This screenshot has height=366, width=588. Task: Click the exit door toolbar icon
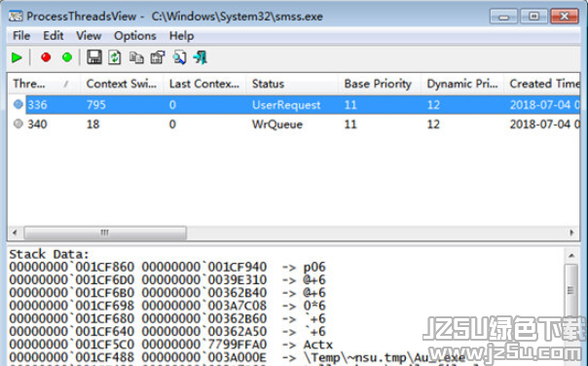(201, 57)
